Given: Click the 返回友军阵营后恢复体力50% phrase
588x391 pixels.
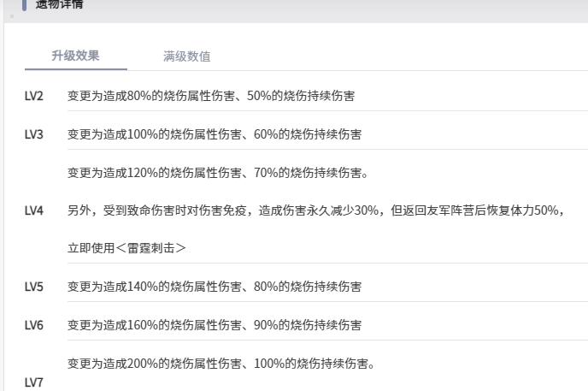Looking at the screenshot, I should pos(489,210).
